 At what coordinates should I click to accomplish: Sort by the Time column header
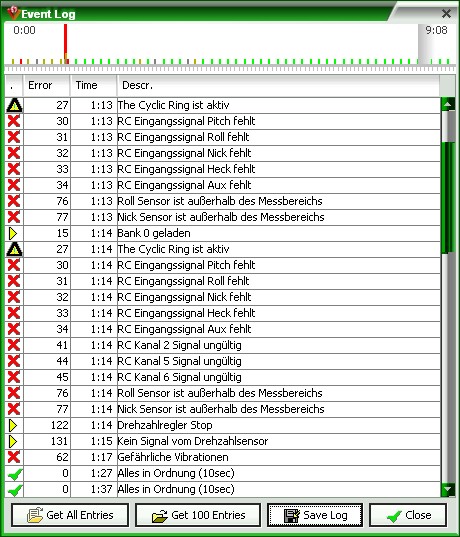click(94, 85)
